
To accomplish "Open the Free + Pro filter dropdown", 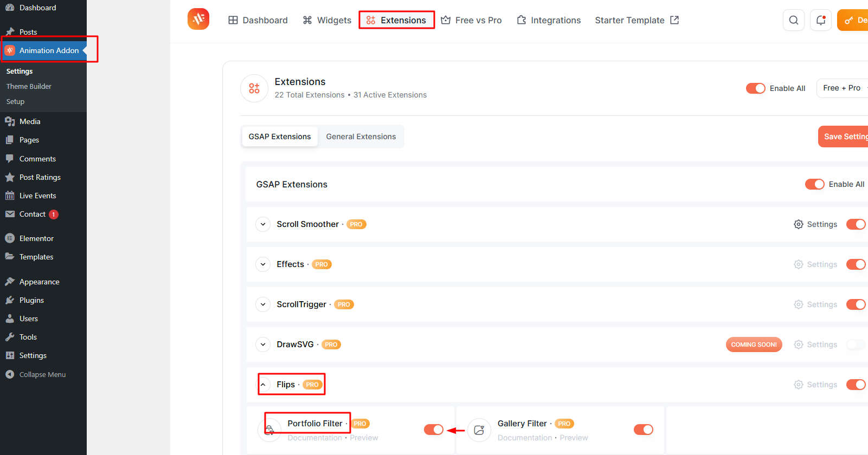I will [843, 88].
